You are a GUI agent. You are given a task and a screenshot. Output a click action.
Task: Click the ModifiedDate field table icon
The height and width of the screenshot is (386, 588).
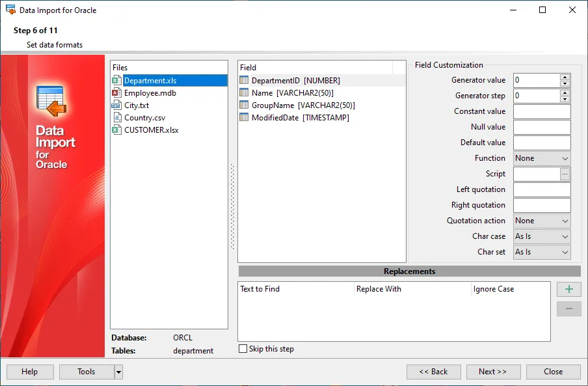click(244, 117)
